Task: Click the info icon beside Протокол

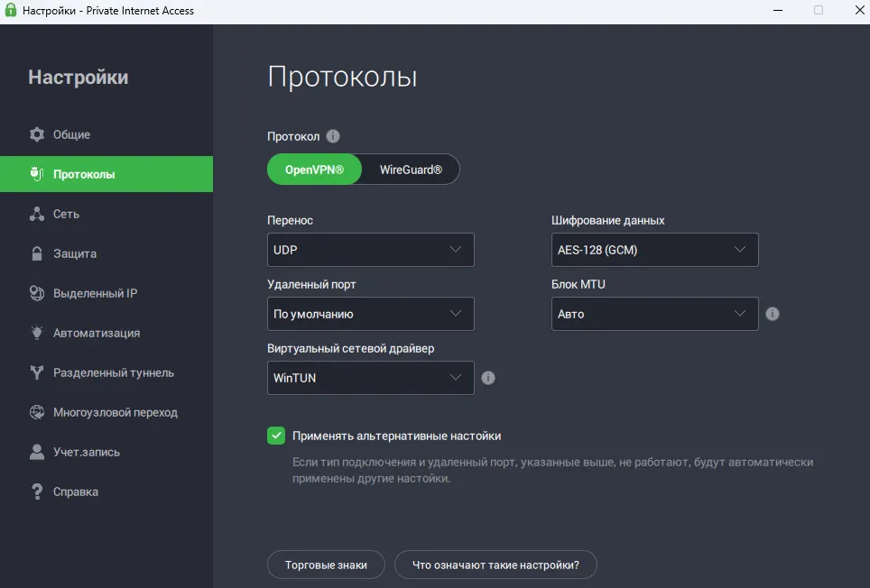Action: 332,136
